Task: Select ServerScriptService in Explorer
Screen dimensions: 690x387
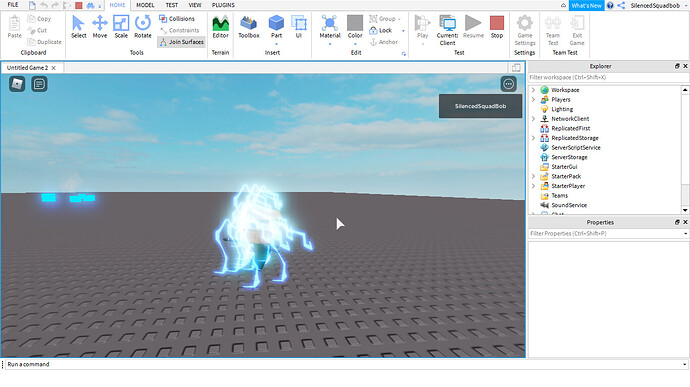Action: click(x=576, y=147)
